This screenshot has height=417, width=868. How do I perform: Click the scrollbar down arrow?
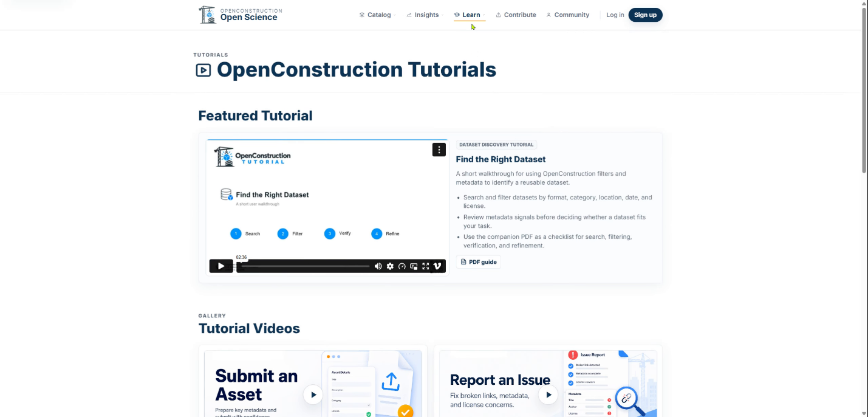(864, 413)
